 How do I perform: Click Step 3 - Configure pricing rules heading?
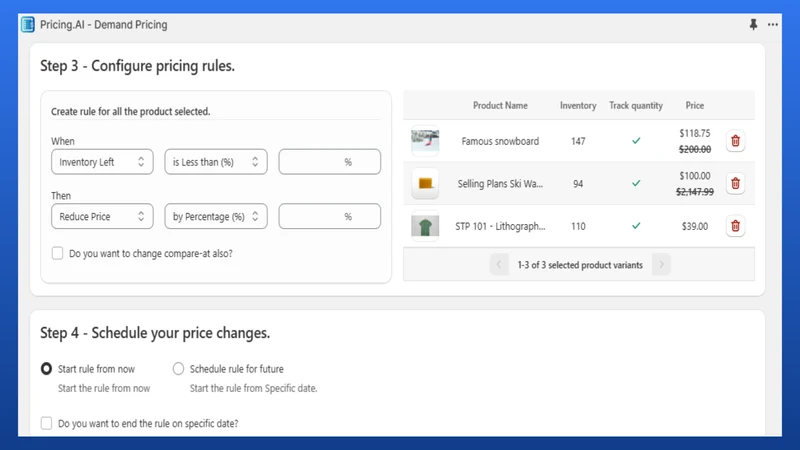[137, 66]
